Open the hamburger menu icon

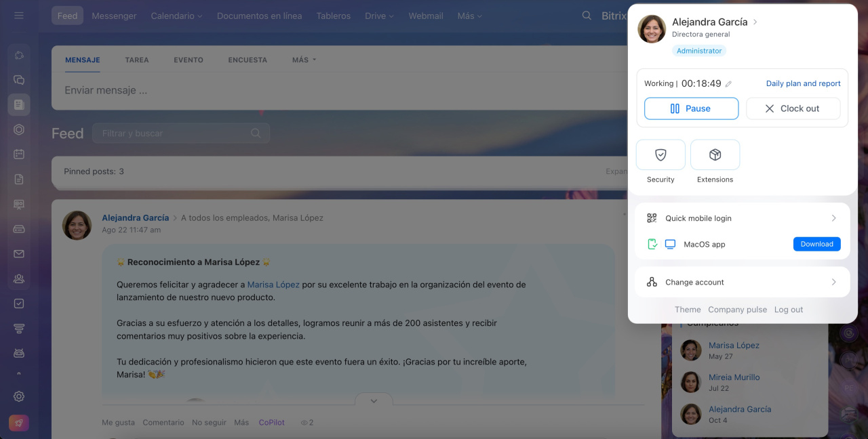point(19,16)
